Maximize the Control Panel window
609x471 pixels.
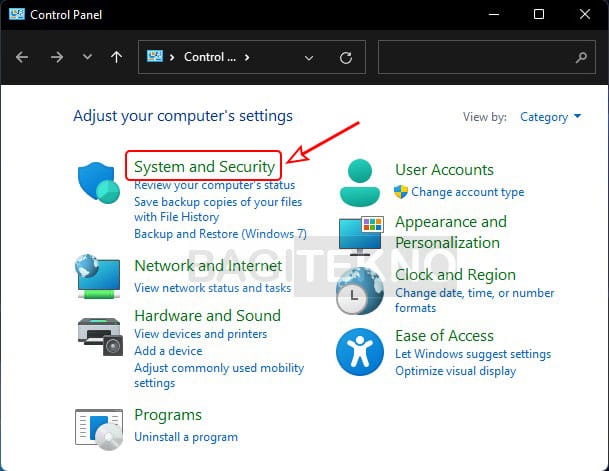(x=539, y=14)
